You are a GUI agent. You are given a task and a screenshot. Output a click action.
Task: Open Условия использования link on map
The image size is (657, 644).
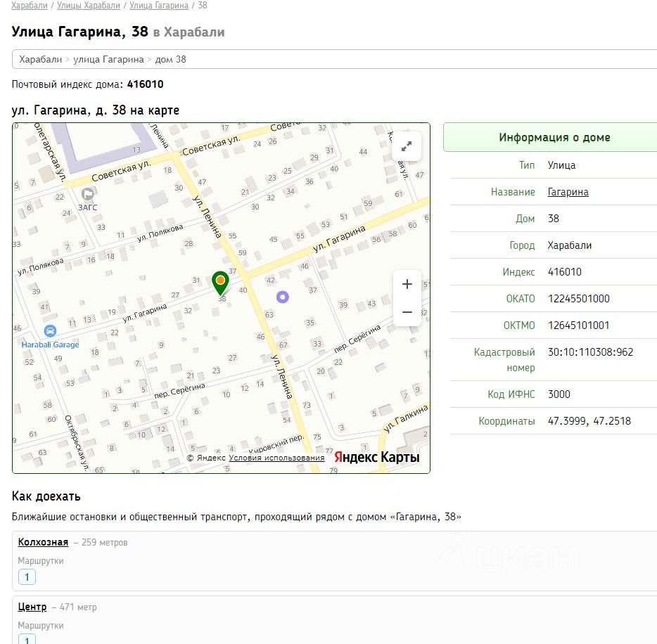pos(276,458)
